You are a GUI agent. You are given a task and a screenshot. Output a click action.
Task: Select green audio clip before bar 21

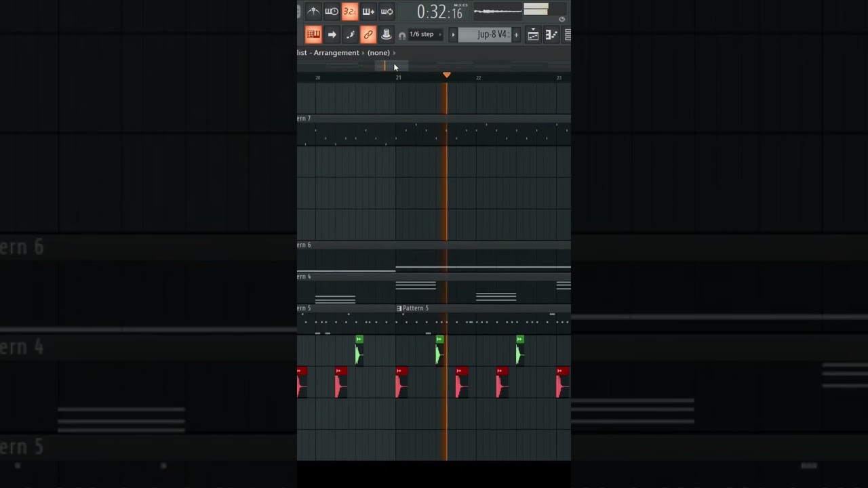(x=359, y=350)
